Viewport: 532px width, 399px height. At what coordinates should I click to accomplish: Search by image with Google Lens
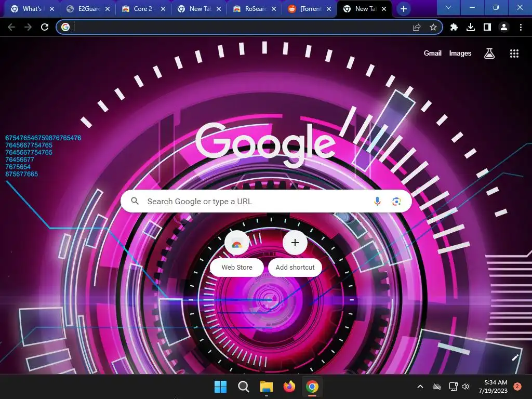(396, 201)
